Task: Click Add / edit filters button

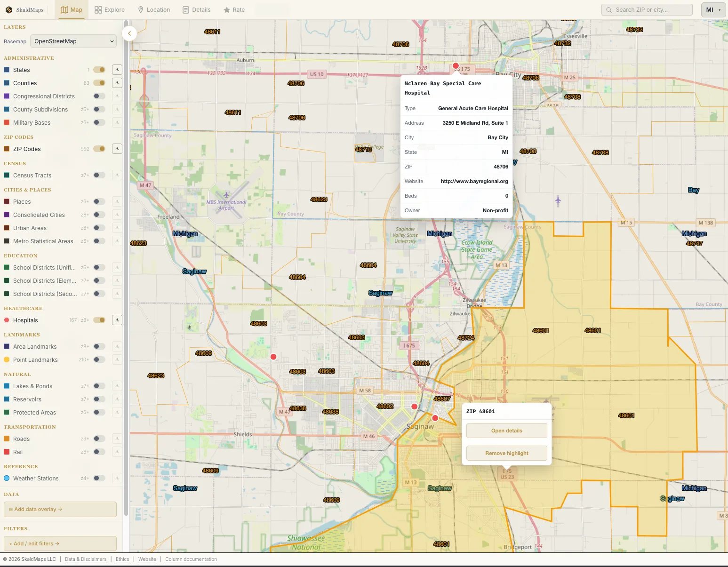Action: pyautogui.click(x=60, y=543)
